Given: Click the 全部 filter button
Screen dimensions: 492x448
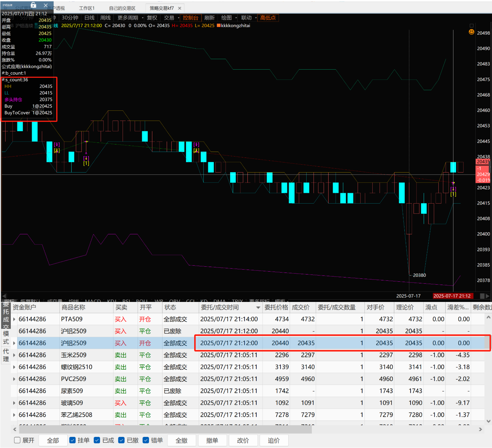Looking at the screenshot, I should point(53,440).
